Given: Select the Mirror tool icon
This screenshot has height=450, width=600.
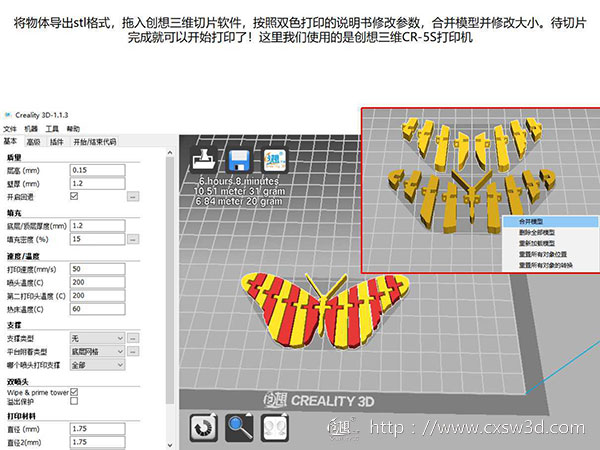Looking at the screenshot, I should tap(274, 427).
